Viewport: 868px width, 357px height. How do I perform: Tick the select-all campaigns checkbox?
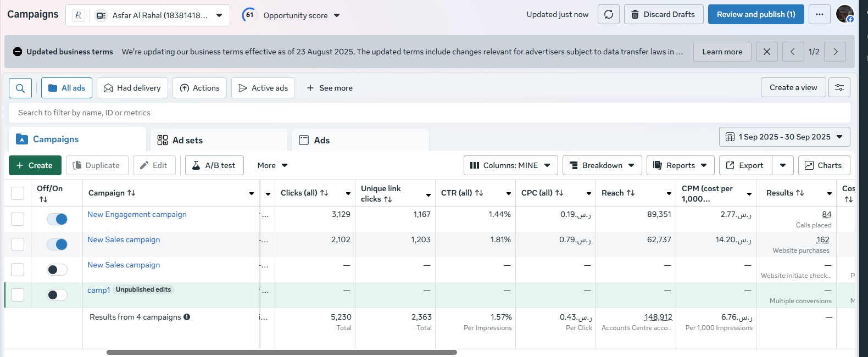(x=18, y=193)
